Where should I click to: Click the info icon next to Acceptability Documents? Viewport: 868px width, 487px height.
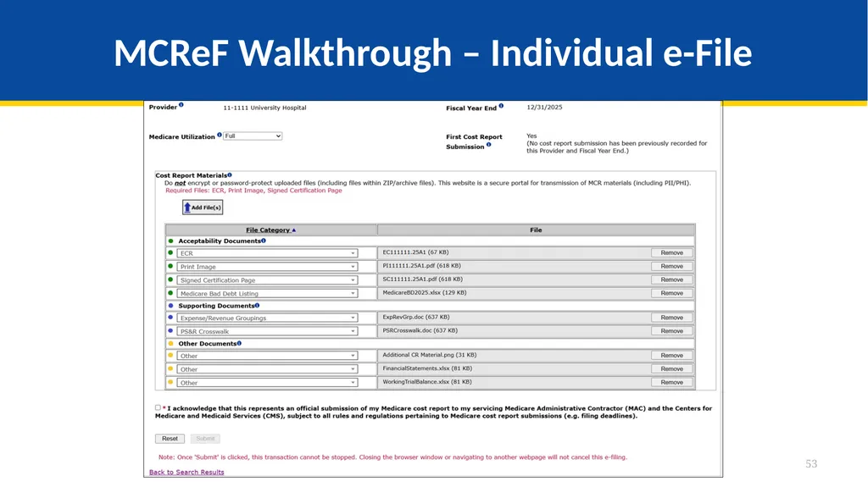point(264,241)
